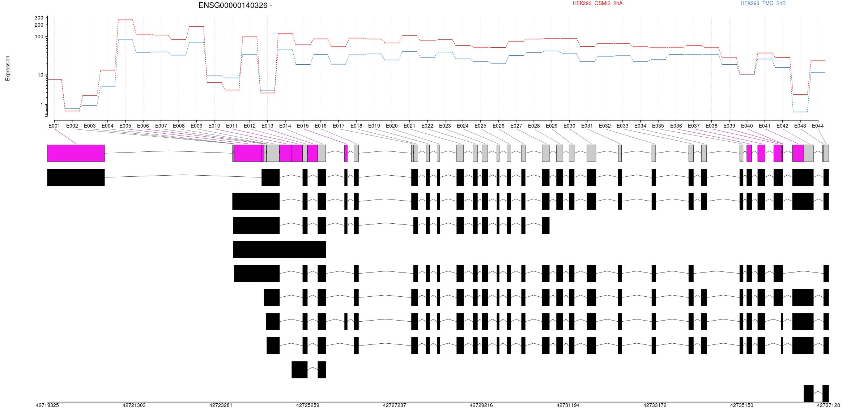
Task: Click exon label E044
Action: pyautogui.click(x=818, y=126)
